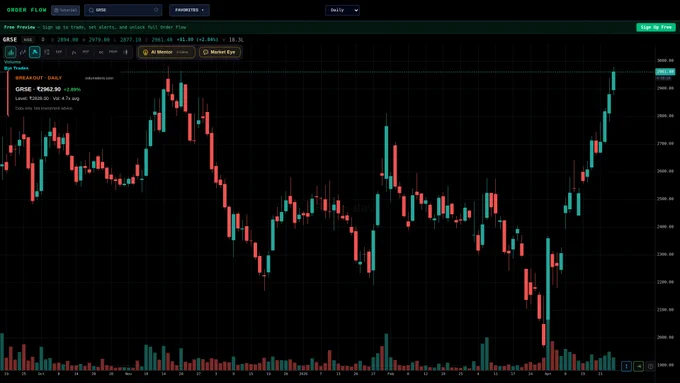The width and height of the screenshot is (680, 383).
Task: Click the EXP toolbar button
Action: 59,52
